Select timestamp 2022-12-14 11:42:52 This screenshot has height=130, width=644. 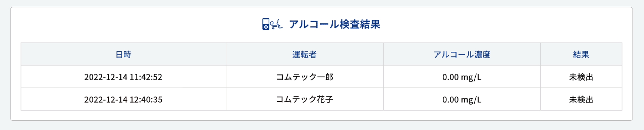[123, 77]
